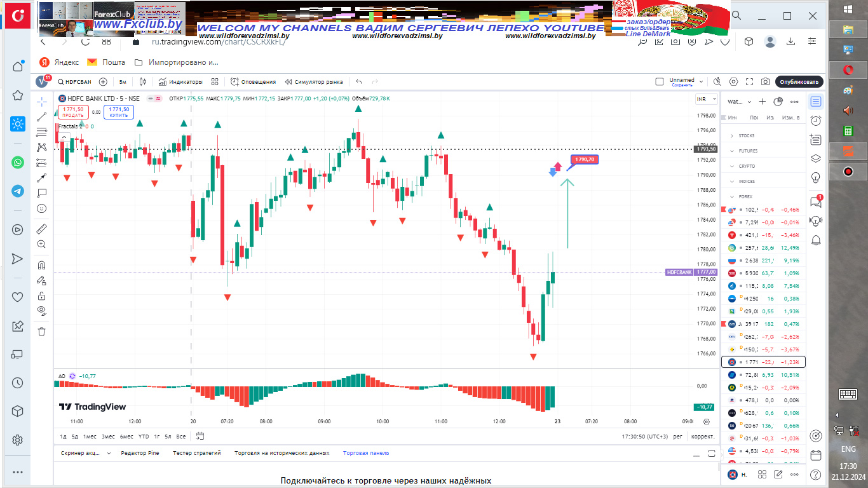Publish idea with Опубликовать button

[799, 82]
